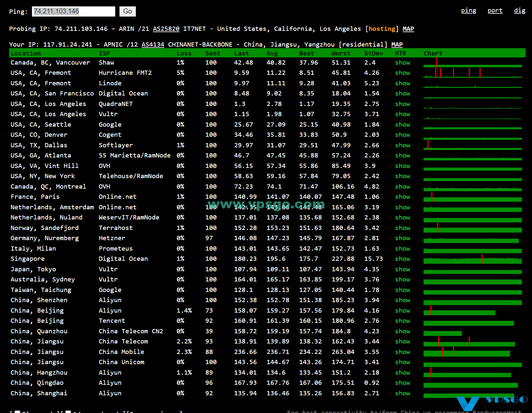The height and width of the screenshot is (413, 532).
Task: Show MTR for Los Angeles QuadraNET
Action: 403,104
